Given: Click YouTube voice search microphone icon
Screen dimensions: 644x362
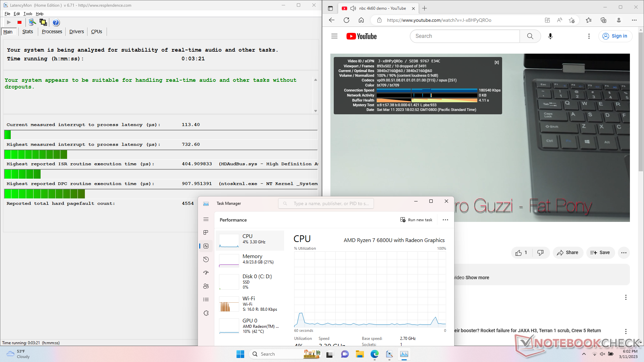Looking at the screenshot, I should (x=550, y=36).
